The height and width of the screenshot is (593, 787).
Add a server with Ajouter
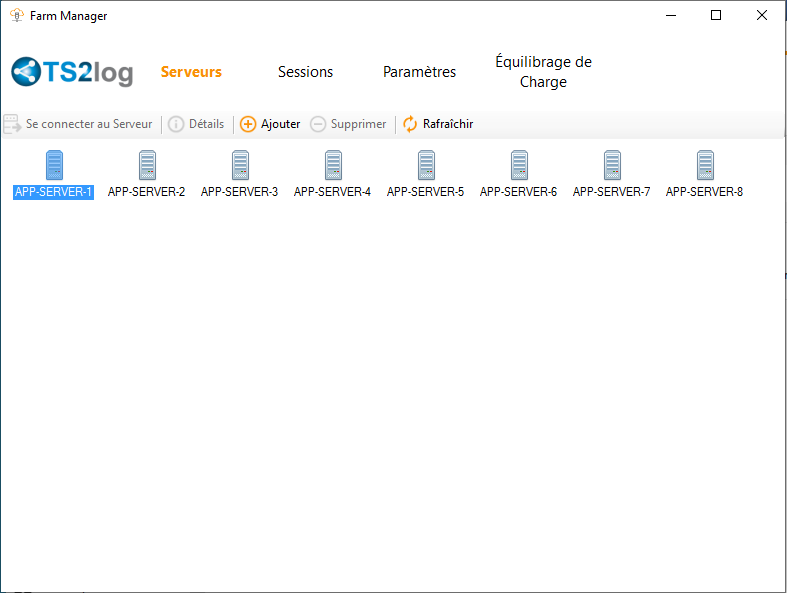[270, 124]
